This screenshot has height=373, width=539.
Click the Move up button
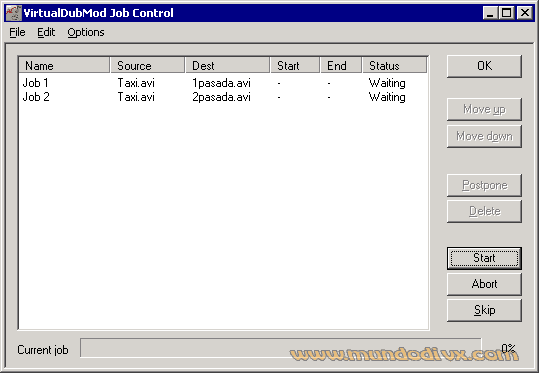click(484, 109)
